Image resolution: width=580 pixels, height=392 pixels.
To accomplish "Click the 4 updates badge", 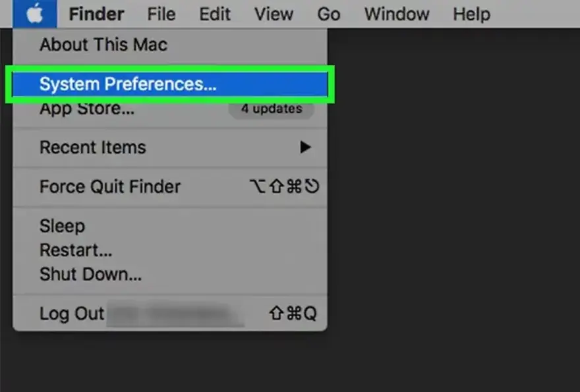I will pos(271,109).
